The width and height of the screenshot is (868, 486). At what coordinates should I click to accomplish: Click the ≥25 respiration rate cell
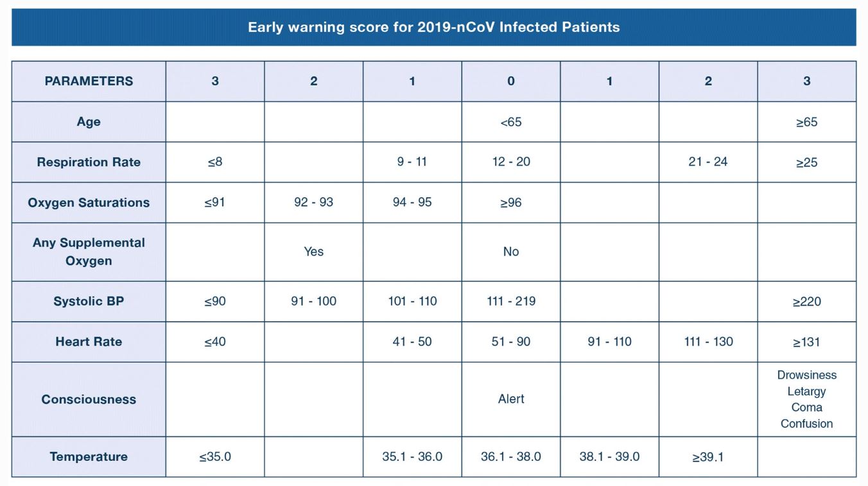(x=806, y=162)
